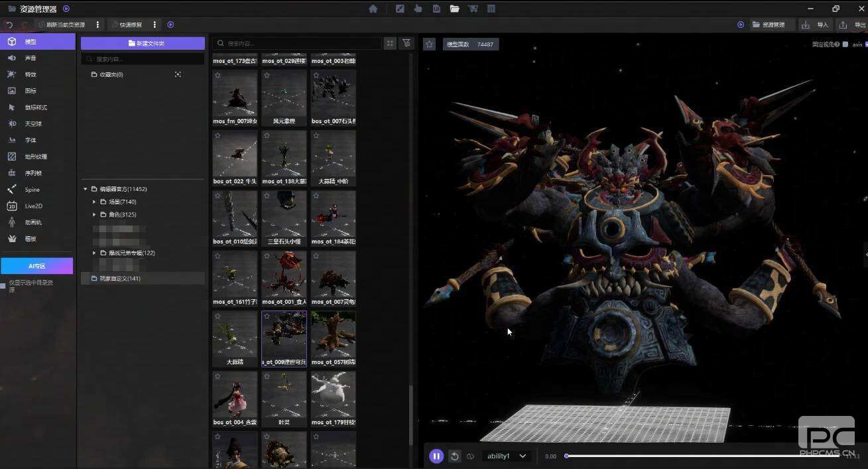Click the folder tree search field
This screenshot has height=469, width=868.
coord(143,59)
